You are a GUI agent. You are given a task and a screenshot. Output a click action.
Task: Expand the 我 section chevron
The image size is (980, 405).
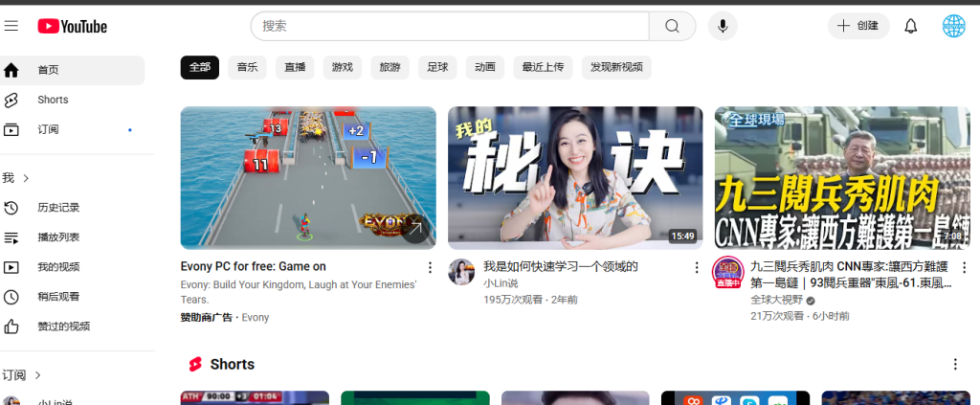click(x=26, y=178)
